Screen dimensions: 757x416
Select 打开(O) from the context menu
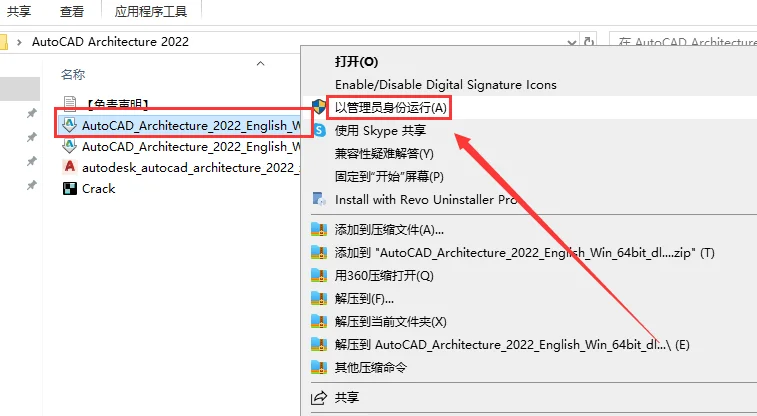[357, 61]
